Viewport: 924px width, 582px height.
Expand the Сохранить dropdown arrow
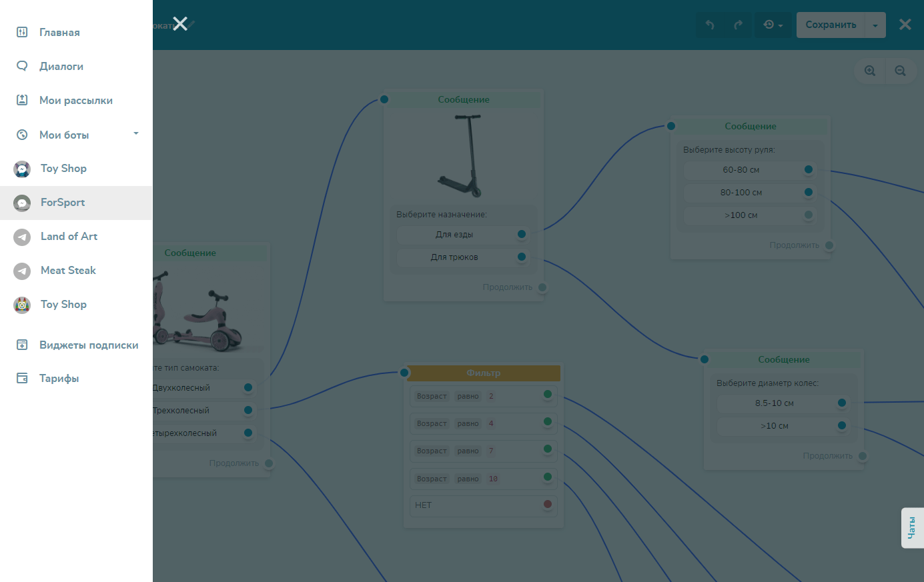coord(875,25)
